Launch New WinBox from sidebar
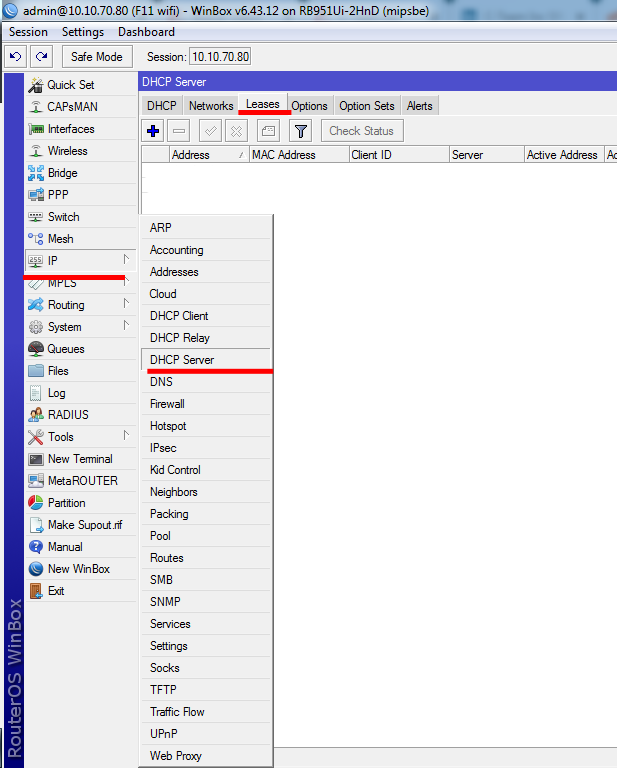The width and height of the screenshot is (617, 768). coord(81,569)
